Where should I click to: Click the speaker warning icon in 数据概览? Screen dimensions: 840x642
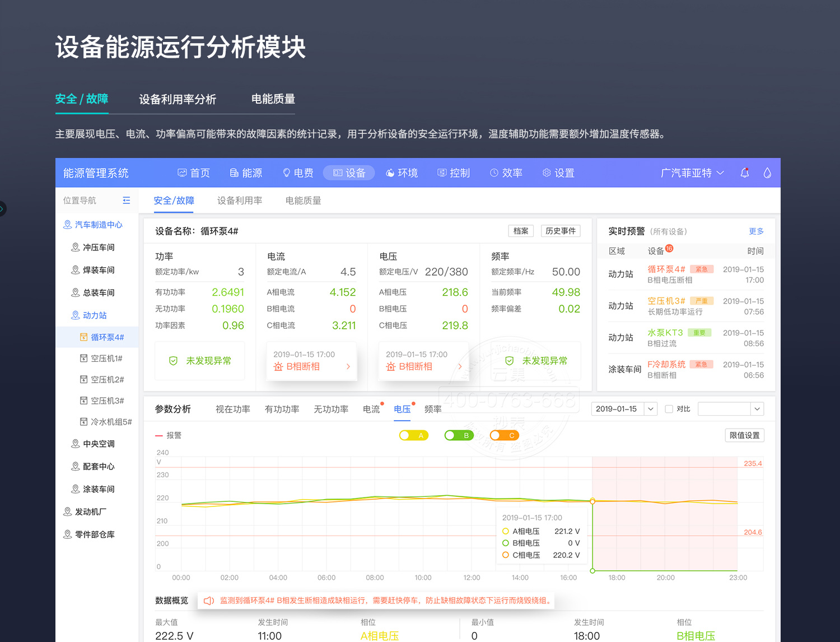209,601
